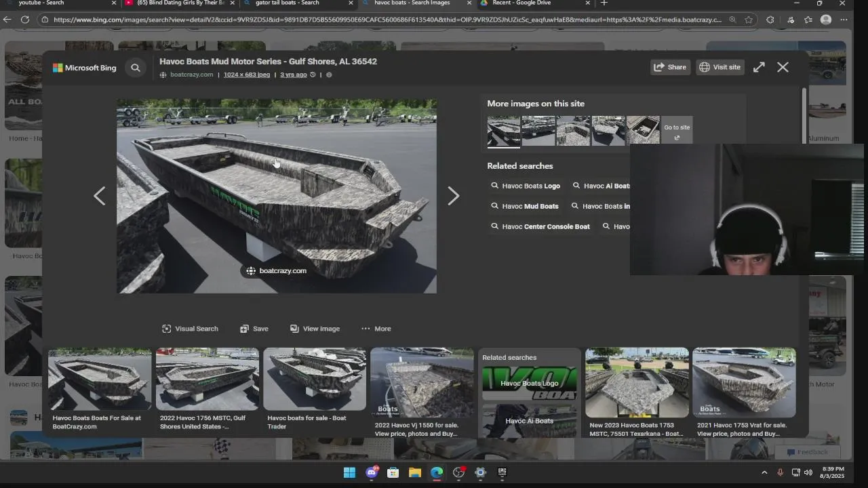
Task: Select the first thumbnail in More images on this site
Action: click(504, 130)
